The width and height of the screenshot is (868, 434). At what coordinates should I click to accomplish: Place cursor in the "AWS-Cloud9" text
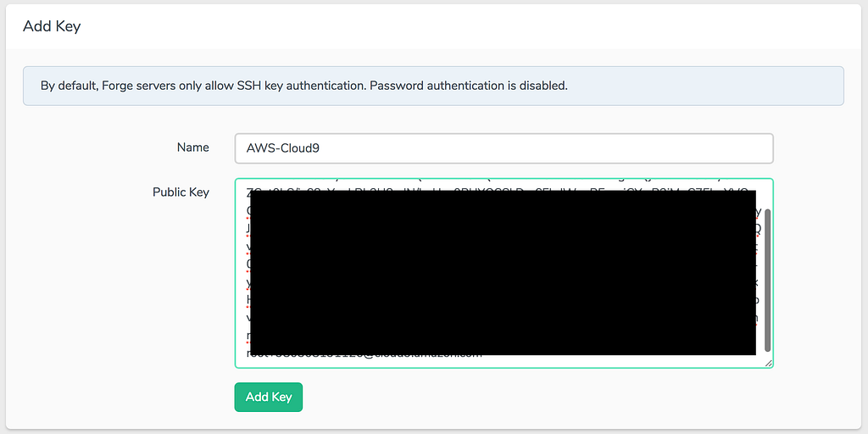pyautogui.click(x=282, y=148)
